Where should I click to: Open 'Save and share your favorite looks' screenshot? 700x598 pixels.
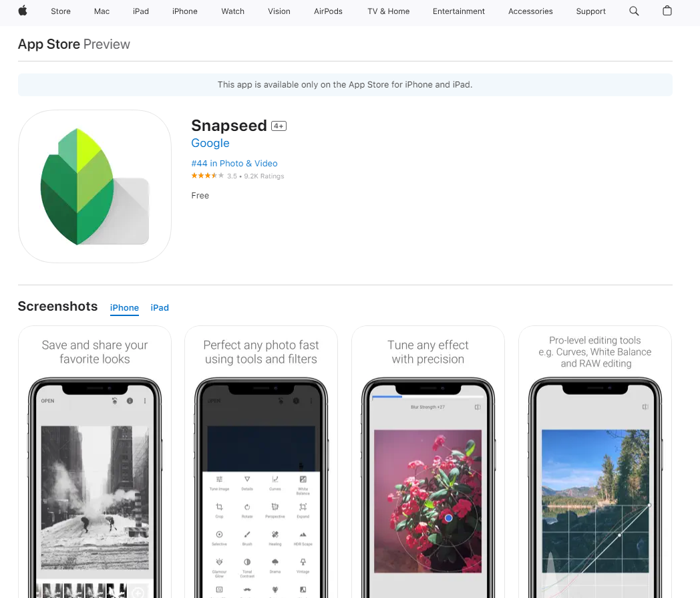[x=95, y=462]
